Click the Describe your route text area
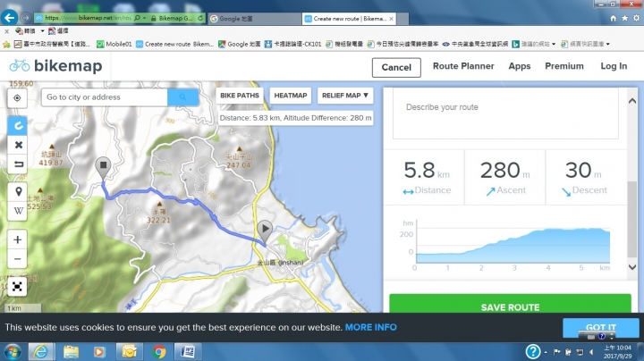Screen dimensions: 644x361 point(505,114)
